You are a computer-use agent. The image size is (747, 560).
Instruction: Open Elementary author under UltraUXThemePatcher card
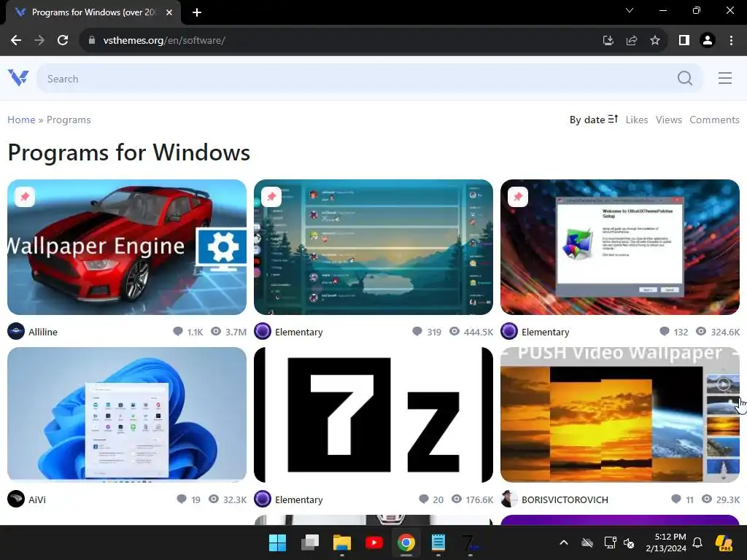coord(545,332)
